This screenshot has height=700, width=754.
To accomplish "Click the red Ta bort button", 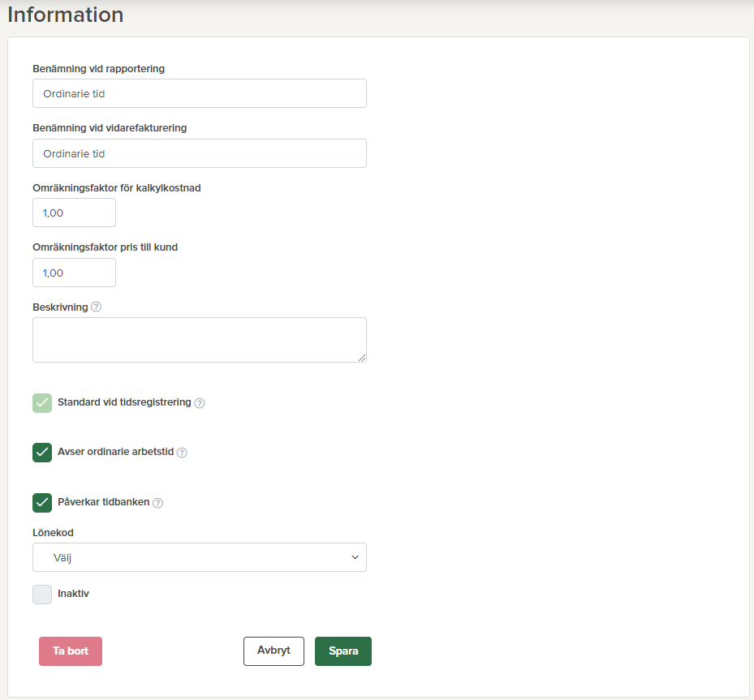I will tap(71, 651).
